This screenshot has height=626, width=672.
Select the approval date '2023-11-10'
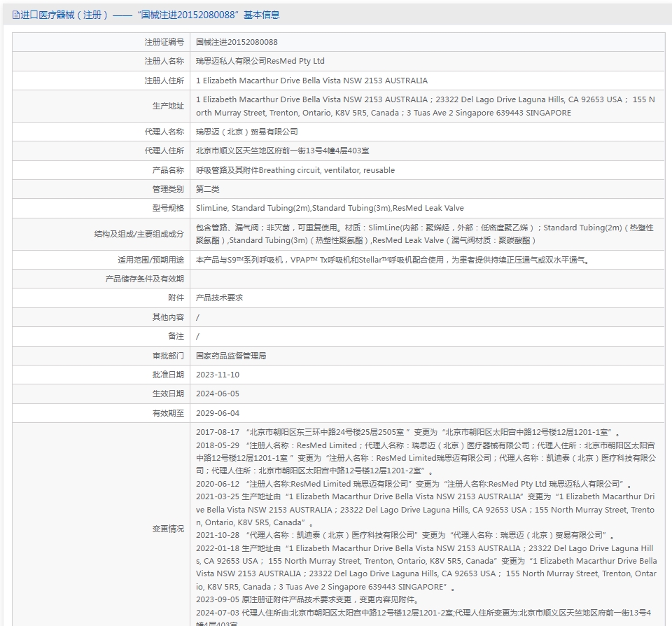point(218,375)
